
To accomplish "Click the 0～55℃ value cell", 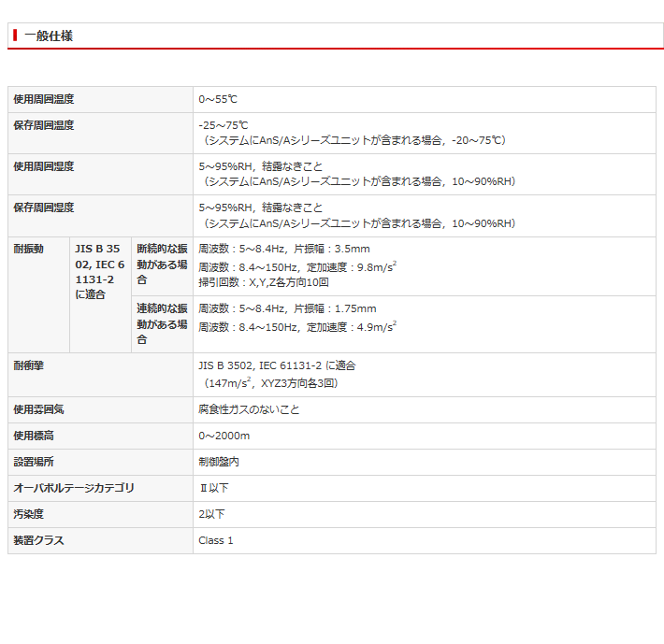I will pos(425,99).
